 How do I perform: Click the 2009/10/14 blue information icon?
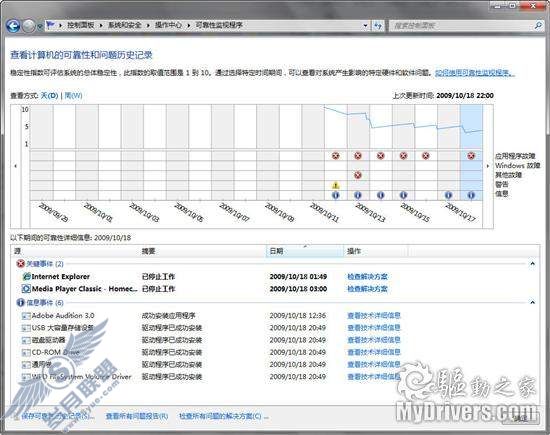[381, 195]
